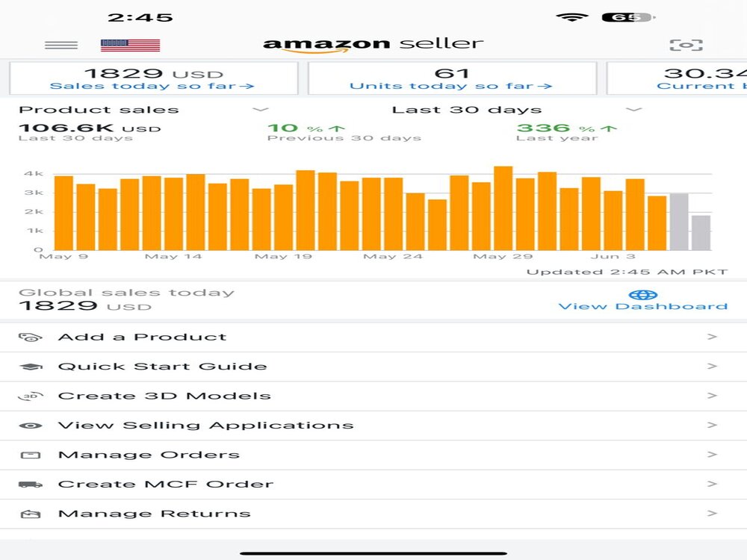Open chevron on Create 3D Models row
The width and height of the screenshot is (747, 560).
pos(712,396)
